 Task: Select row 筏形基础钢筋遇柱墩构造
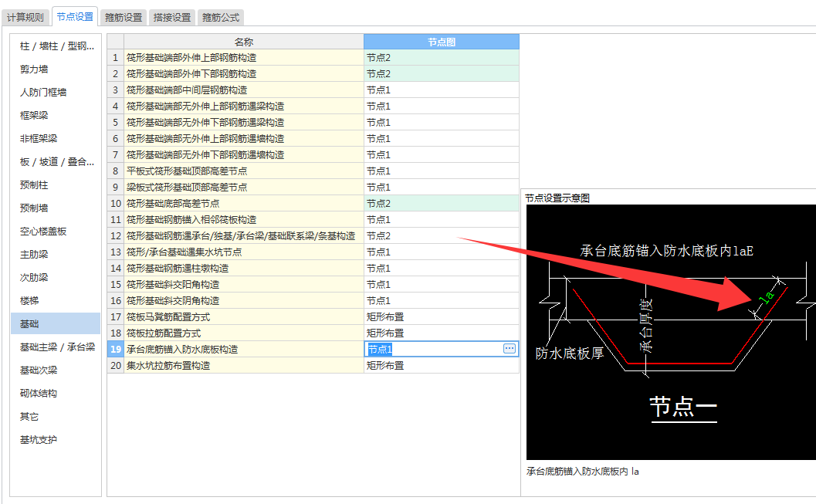[243, 268]
